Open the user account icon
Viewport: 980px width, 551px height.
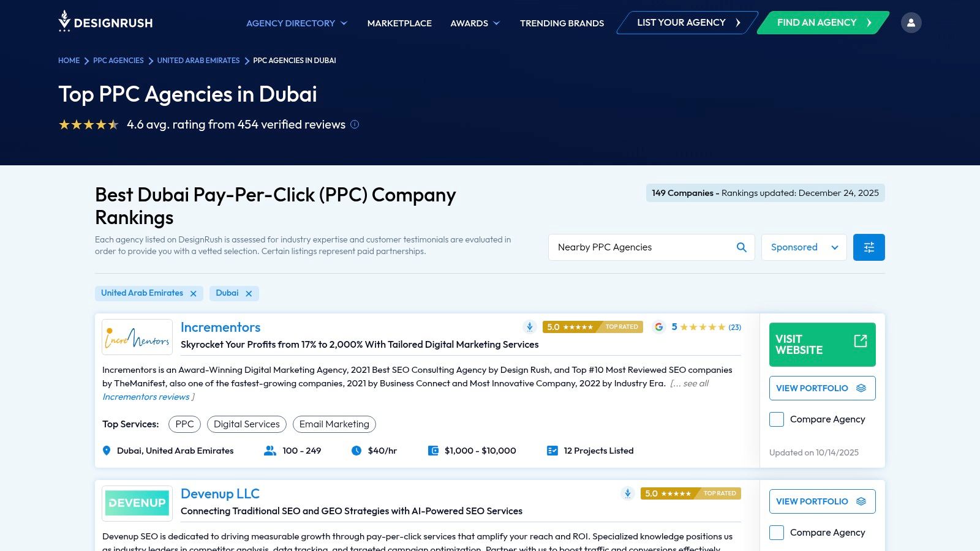pos(911,22)
